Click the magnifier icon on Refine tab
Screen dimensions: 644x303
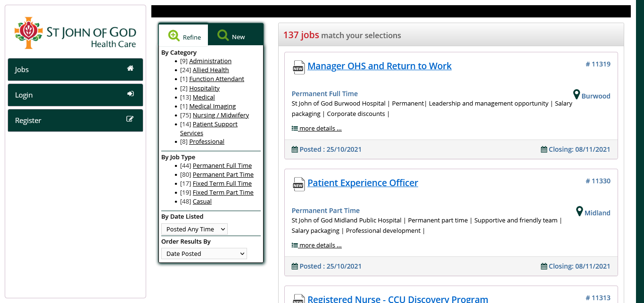pyautogui.click(x=174, y=36)
